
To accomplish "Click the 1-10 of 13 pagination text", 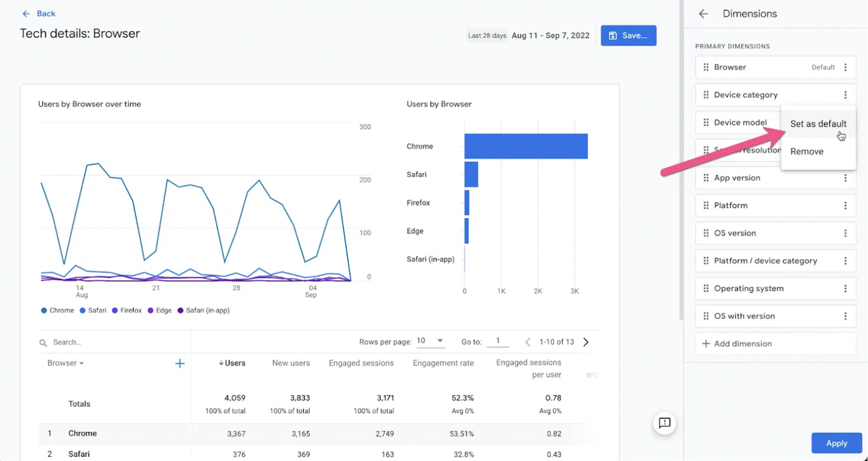I will point(557,342).
